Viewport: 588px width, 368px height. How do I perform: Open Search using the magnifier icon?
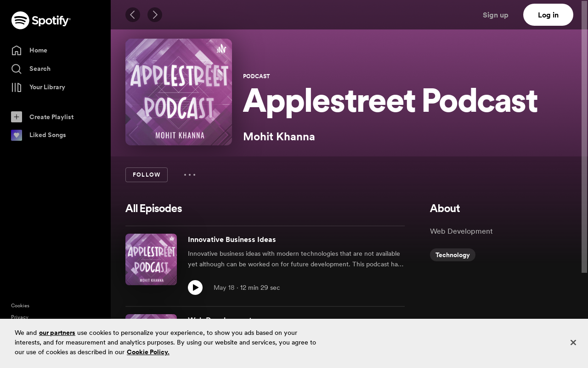click(x=17, y=69)
